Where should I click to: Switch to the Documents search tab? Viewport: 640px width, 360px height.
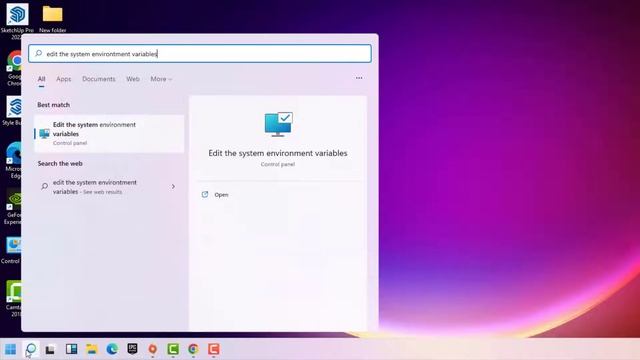click(99, 79)
